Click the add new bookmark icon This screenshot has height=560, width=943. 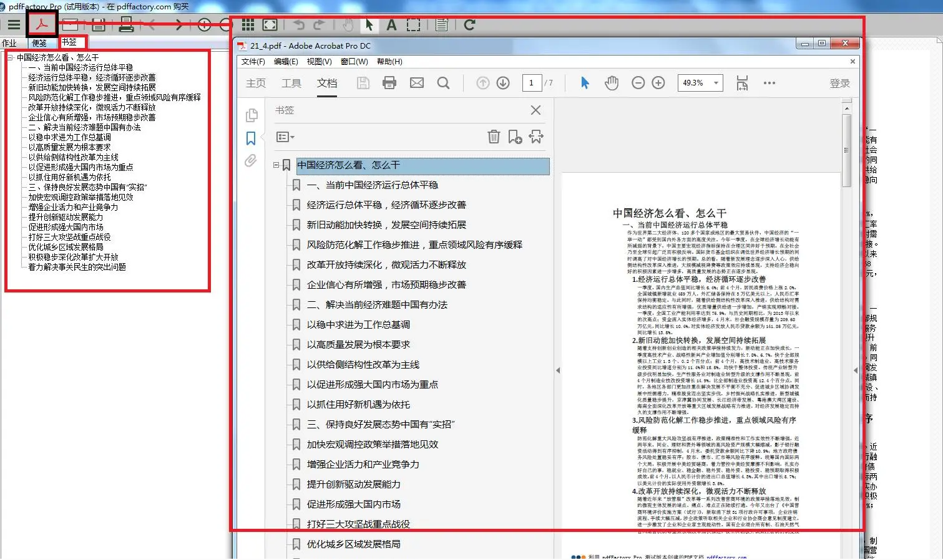[515, 137]
